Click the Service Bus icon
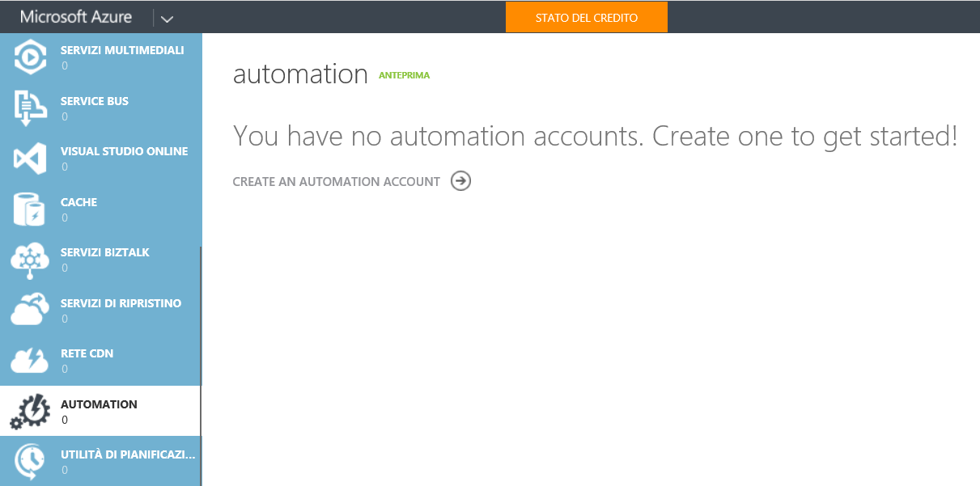This screenshot has width=980, height=486. (x=30, y=108)
